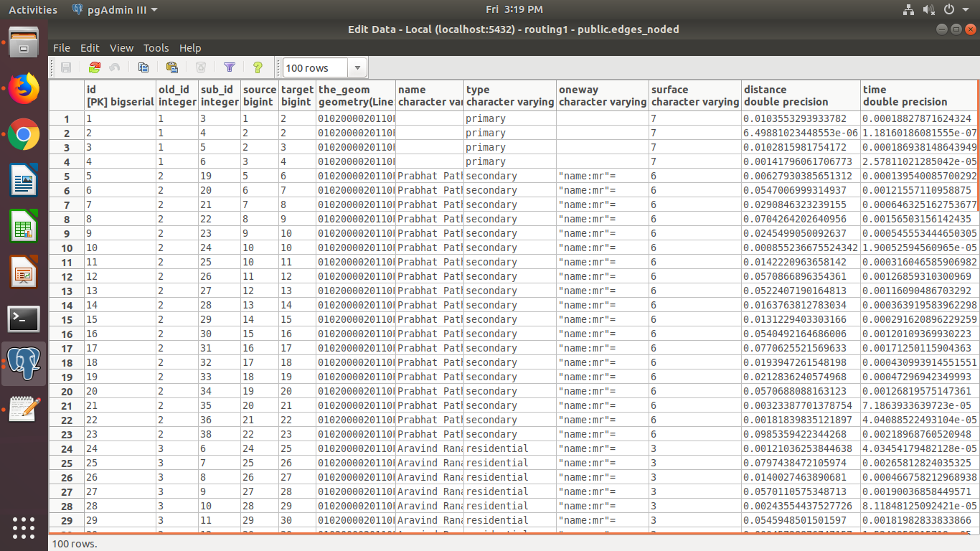Open the Edit menu
Viewport: 980px width, 551px height.
click(x=90, y=47)
